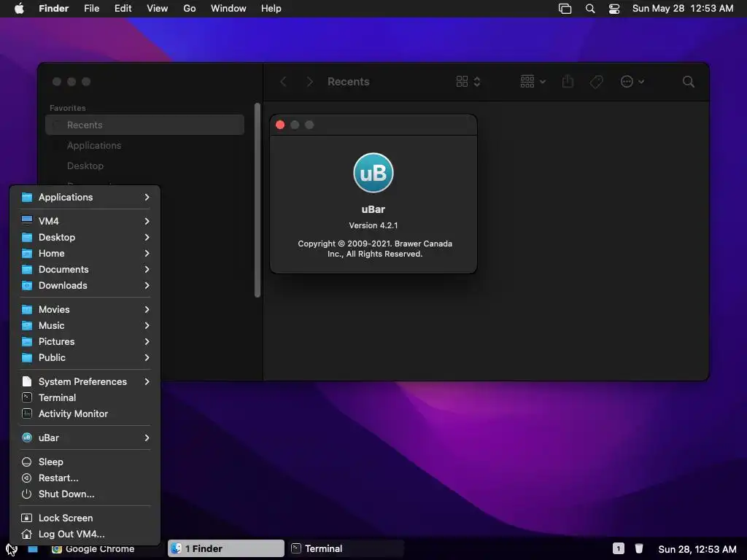Open the Apple menu
The width and height of the screenshot is (747, 560).
[x=19, y=9]
